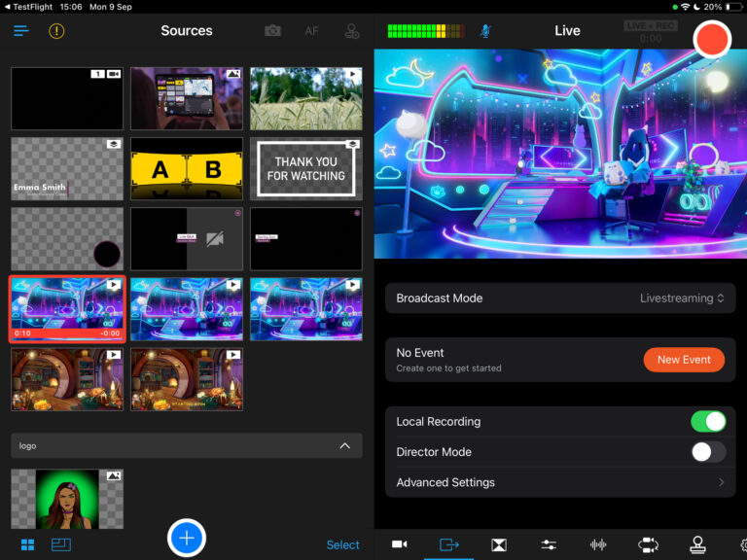The width and height of the screenshot is (747, 560).
Task: Open the replay loop tab
Action: pos(648,544)
